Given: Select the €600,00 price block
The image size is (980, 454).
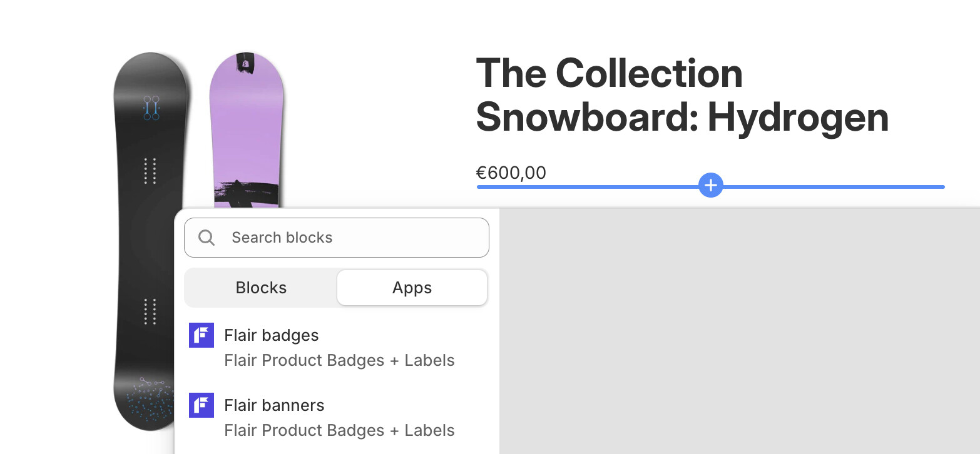Looking at the screenshot, I should click(x=511, y=173).
